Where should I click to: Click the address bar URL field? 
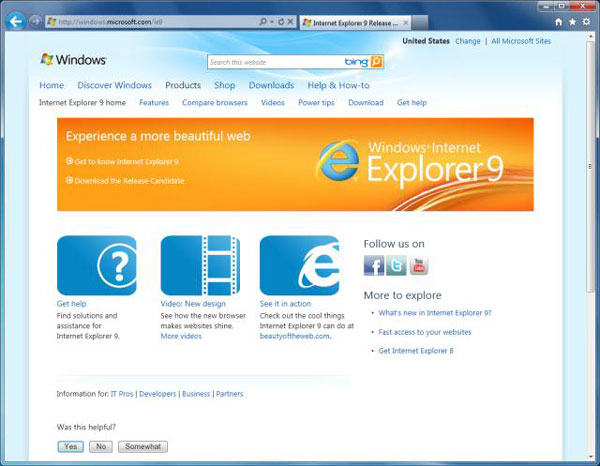pos(151,22)
